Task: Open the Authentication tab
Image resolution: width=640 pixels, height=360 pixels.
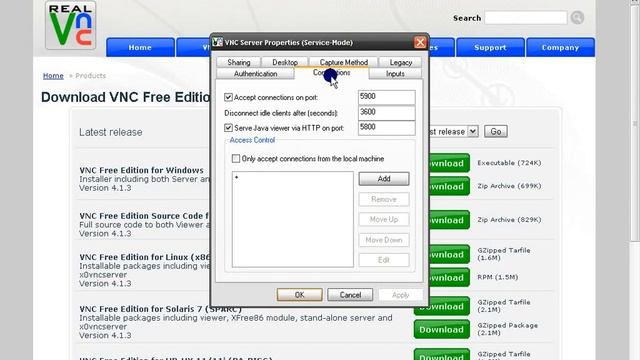Action: coord(255,73)
